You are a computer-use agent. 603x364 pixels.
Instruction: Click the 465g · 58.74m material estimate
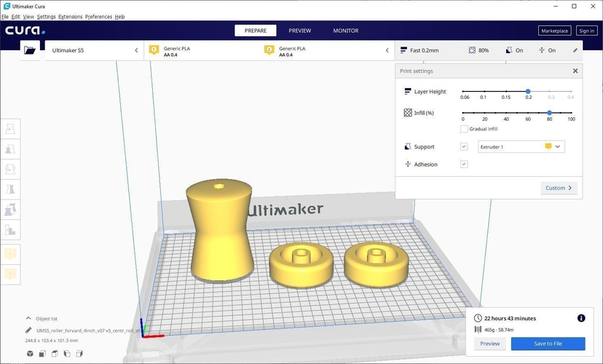[499, 329]
